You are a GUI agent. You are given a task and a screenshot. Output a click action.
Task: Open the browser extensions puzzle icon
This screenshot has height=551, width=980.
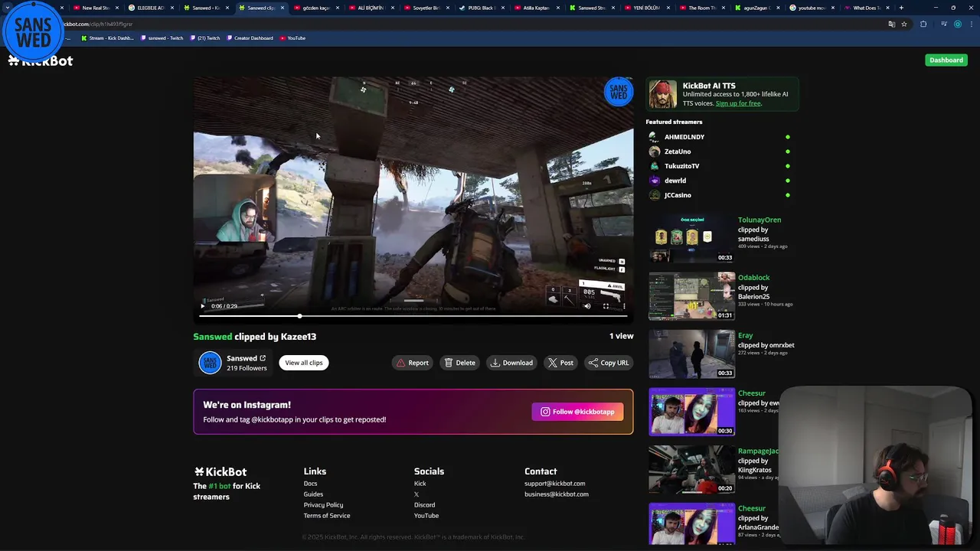[x=923, y=24]
